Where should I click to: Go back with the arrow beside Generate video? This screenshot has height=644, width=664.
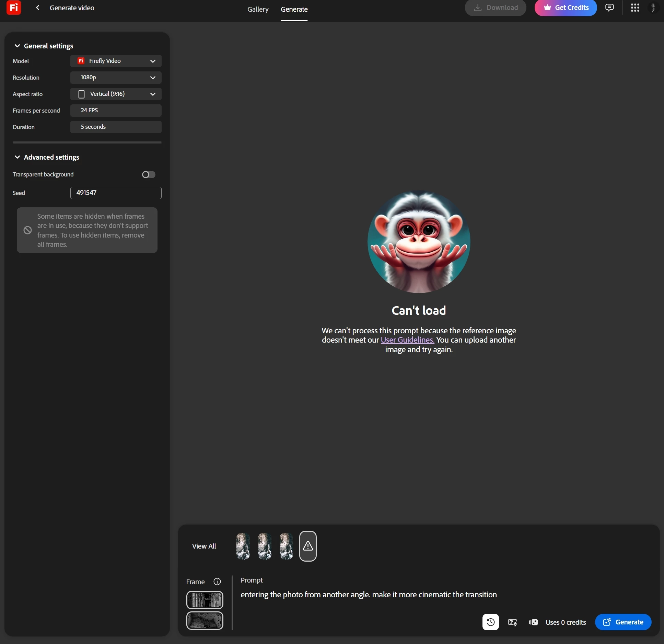38,8
